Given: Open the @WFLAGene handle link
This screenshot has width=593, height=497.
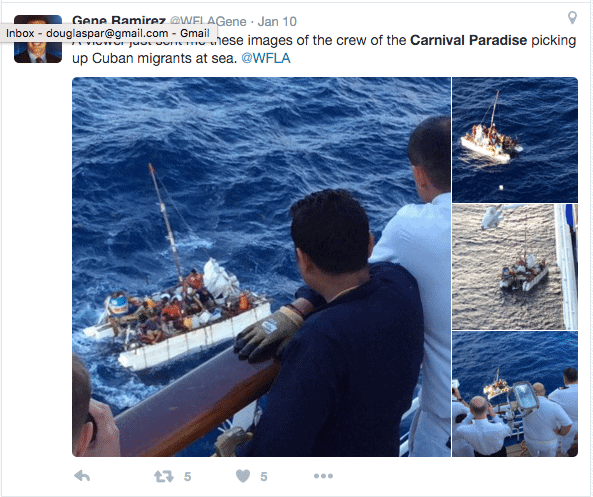Looking at the screenshot, I should coord(208,21).
